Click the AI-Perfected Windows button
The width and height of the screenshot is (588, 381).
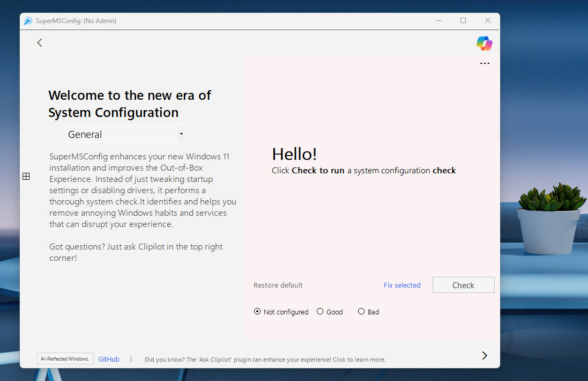(65, 359)
